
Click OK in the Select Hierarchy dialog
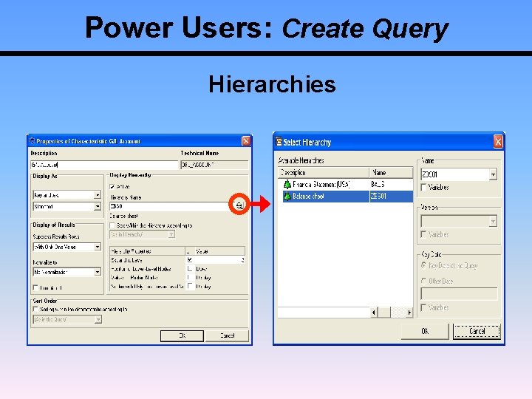(425, 331)
